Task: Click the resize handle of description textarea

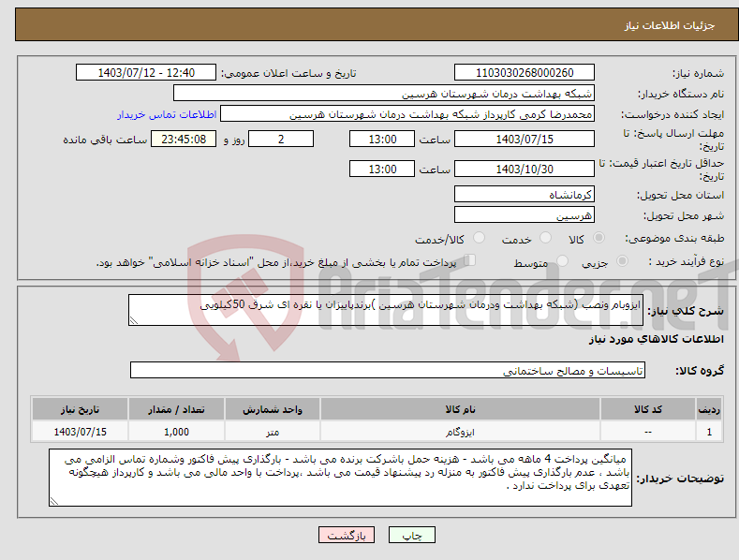Action: tap(134, 320)
